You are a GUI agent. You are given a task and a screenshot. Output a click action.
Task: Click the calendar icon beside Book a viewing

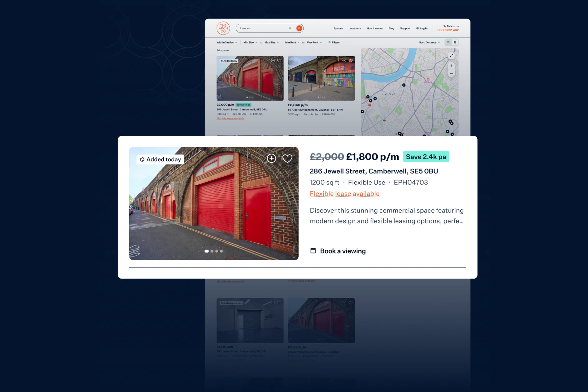coord(313,251)
